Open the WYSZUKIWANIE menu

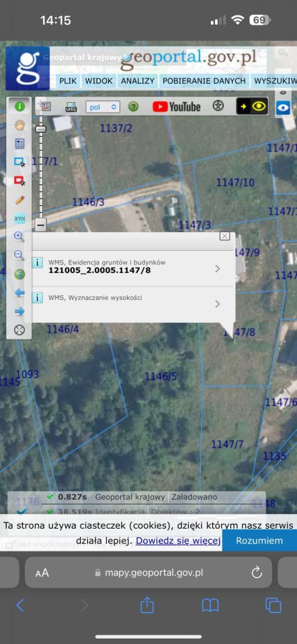click(x=275, y=81)
